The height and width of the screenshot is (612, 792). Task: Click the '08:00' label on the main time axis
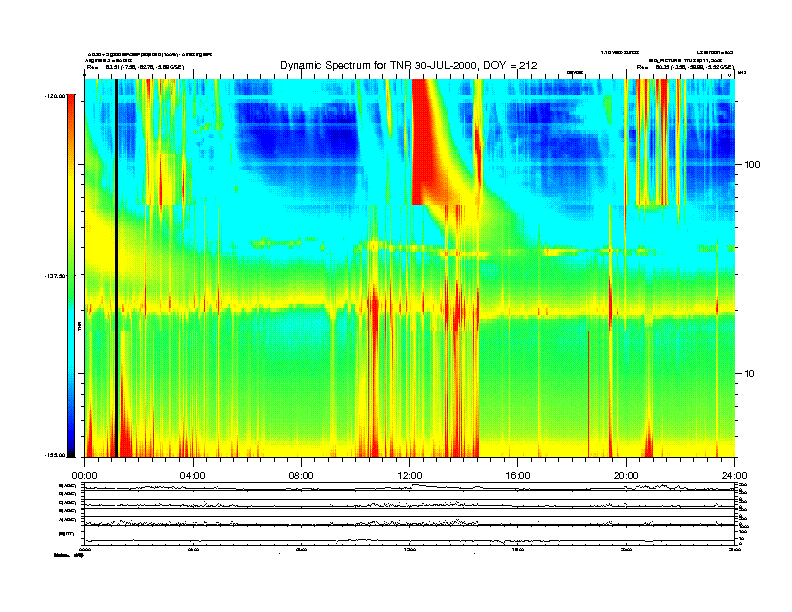coord(301,476)
